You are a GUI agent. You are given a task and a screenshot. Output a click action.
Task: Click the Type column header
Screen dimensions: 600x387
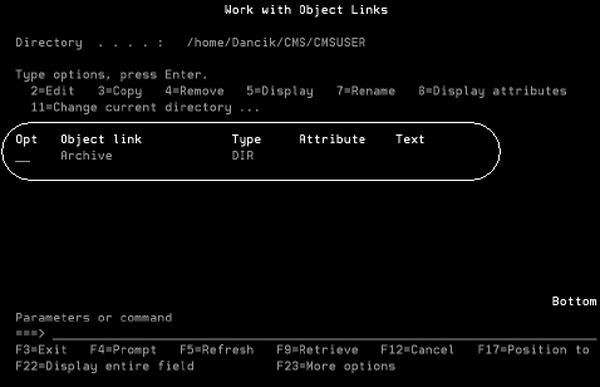click(x=246, y=139)
